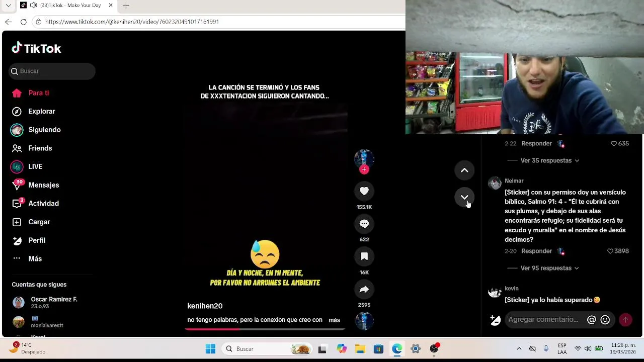Click the site information icon in the address bar
This screenshot has height=362, width=644.
coord(38,22)
